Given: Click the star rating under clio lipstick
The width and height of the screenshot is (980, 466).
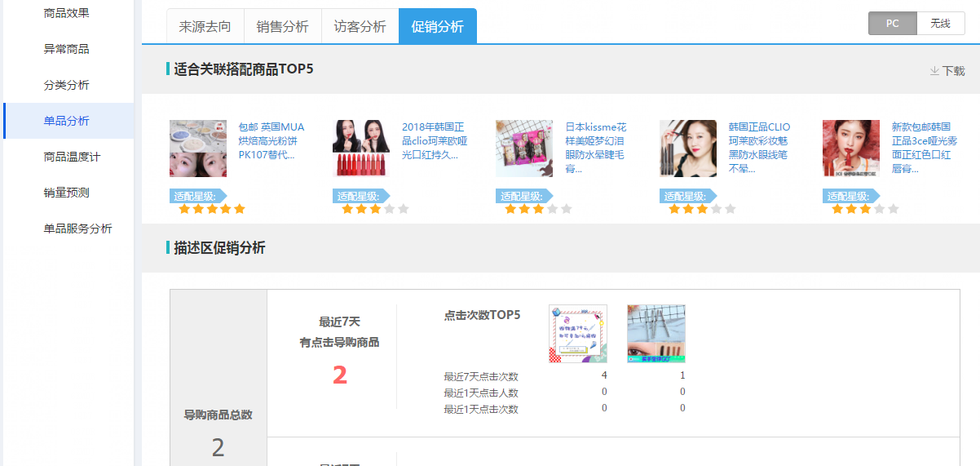Looking at the screenshot, I should point(375,209).
